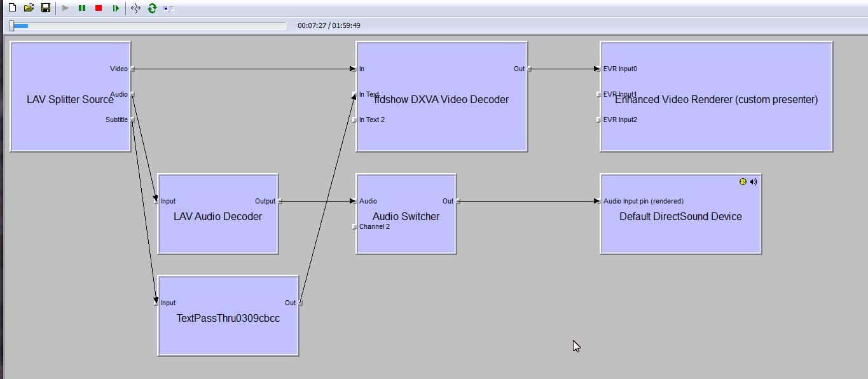
Task: Open a graph file via folder icon
Action: click(x=29, y=8)
